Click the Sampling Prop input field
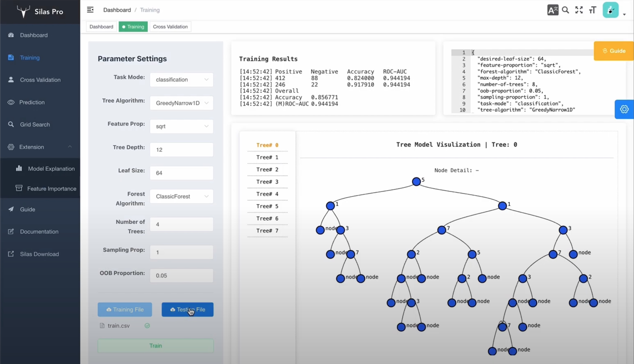The image size is (634, 364). tap(181, 252)
